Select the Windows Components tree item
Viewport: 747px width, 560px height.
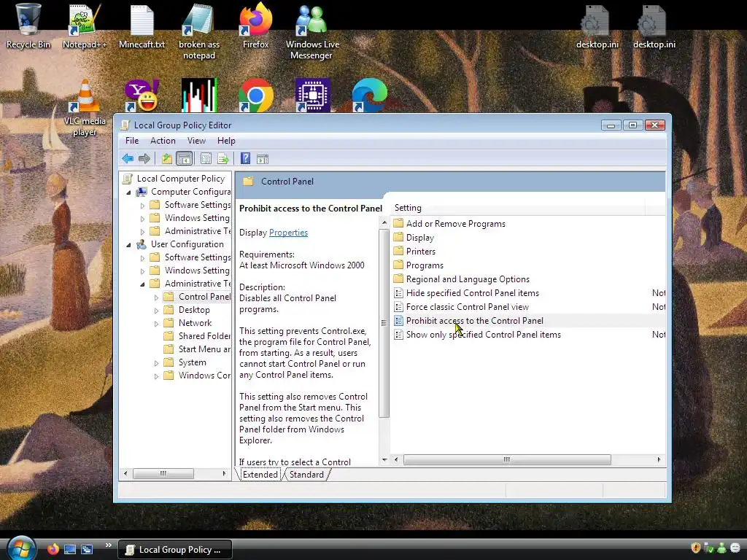pyautogui.click(x=204, y=376)
